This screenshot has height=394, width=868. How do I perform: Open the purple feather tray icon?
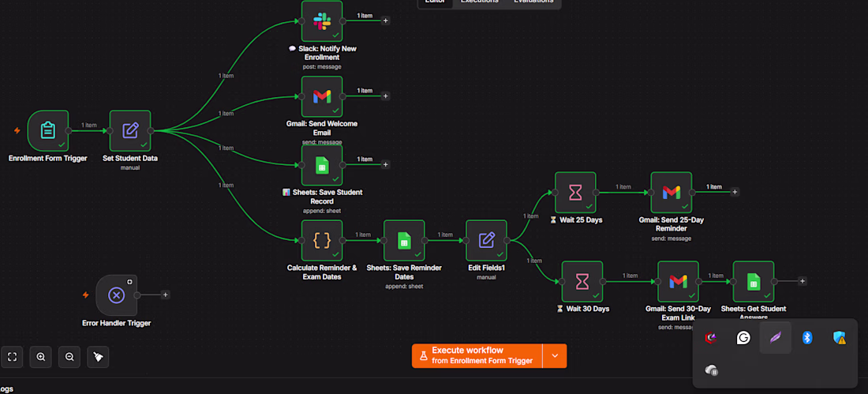(x=775, y=337)
